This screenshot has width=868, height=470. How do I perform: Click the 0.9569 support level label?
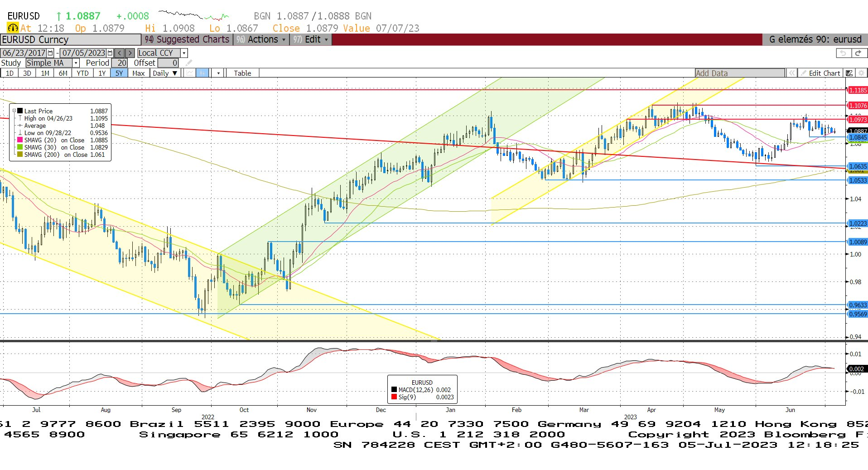[858, 314]
